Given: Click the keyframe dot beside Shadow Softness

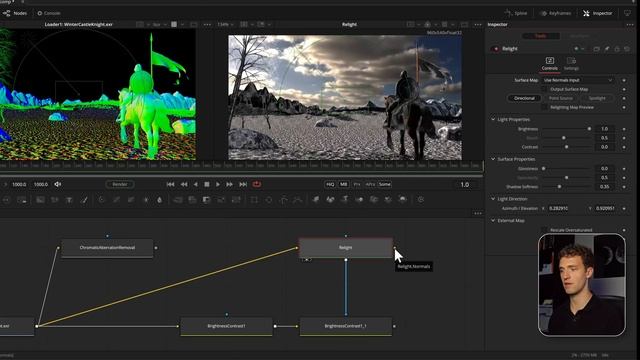Looking at the screenshot, I should click(624, 187).
